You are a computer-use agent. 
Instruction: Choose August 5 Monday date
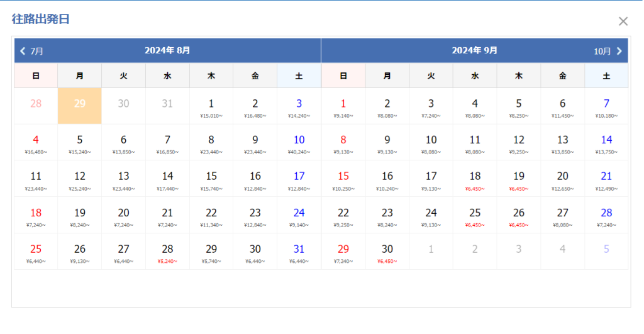tap(80, 143)
